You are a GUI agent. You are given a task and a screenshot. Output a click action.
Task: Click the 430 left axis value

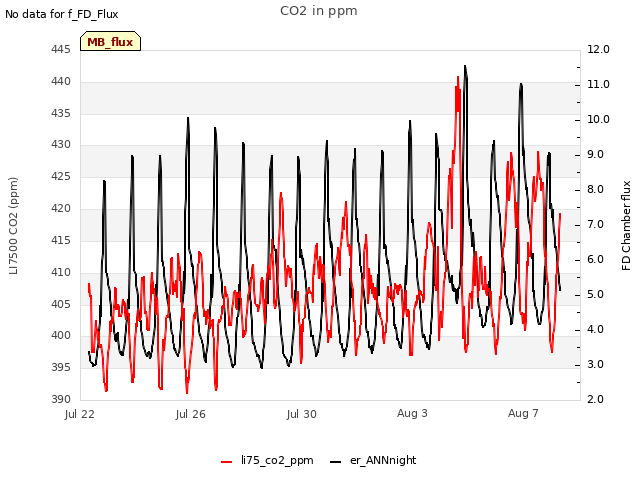click(61, 144)
